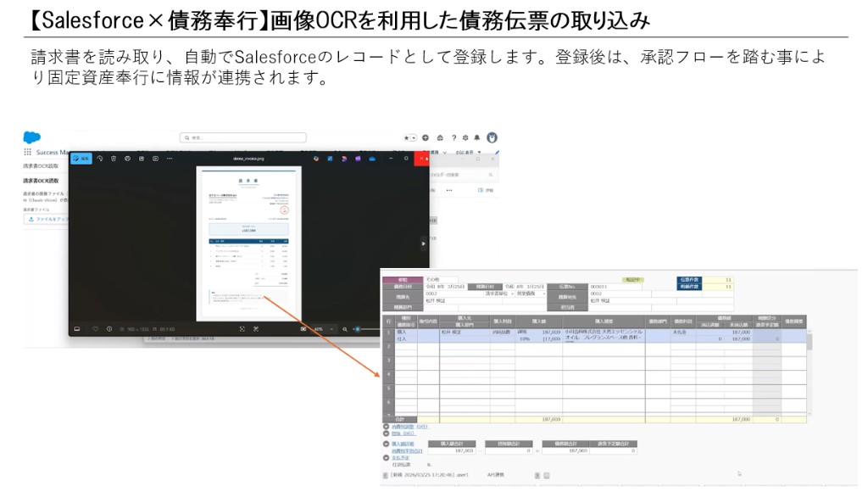
Task: Delete demo_invoice.png with the trash icon
Action: tap(112, 158)
